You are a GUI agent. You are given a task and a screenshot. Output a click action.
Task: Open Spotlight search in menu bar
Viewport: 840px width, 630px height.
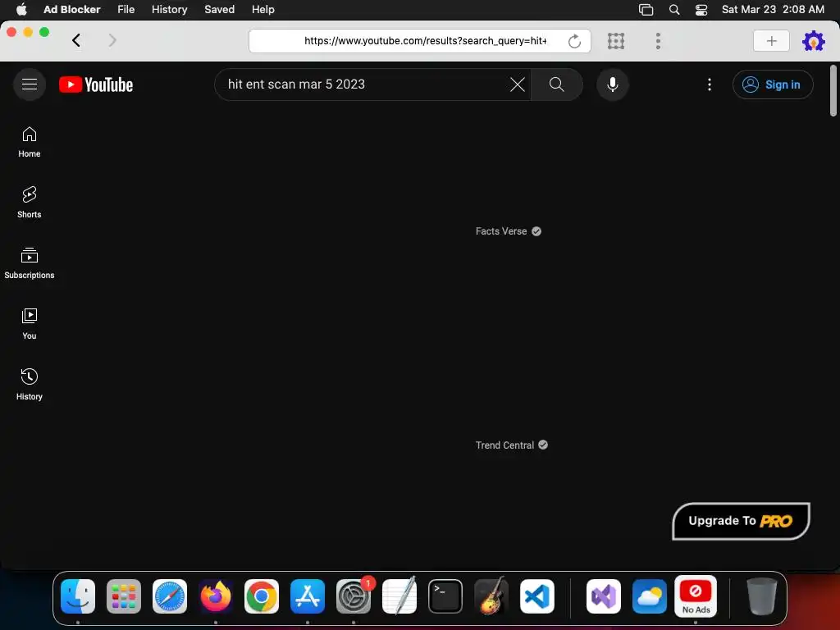(x=674, y=10)
